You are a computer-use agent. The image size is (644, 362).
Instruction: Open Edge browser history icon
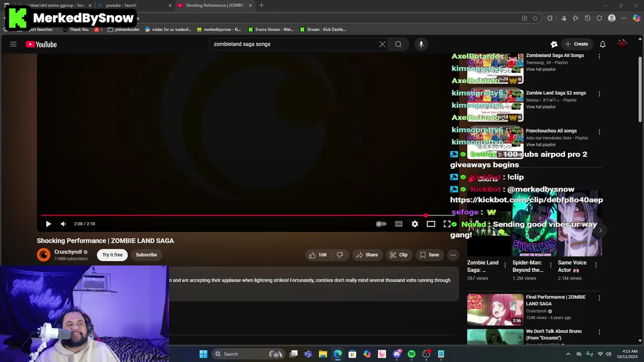pos(588,18)
